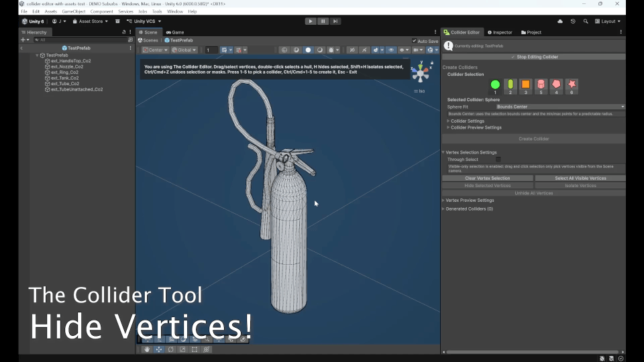Click Scenes breadcrumb in Scene view
This screenshot has width=644, height=362.
[148, 40]
